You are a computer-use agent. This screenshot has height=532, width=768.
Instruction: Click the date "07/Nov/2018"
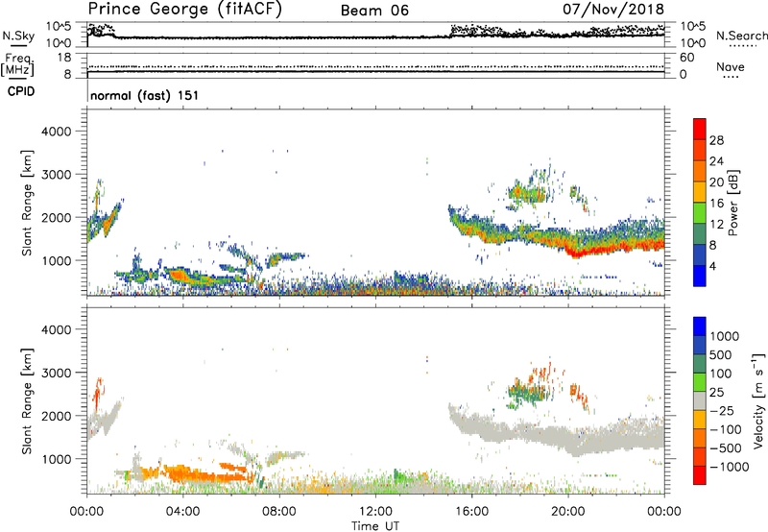(x=613, y=10)
